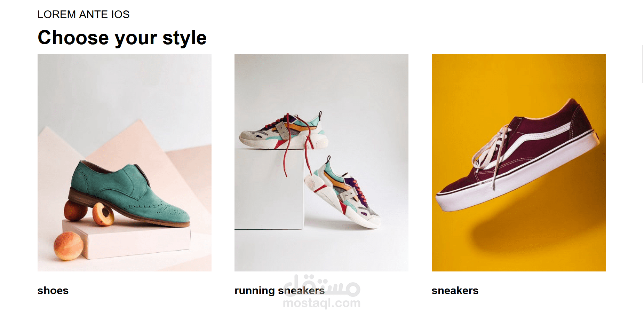
Task: Click the white sole of the maroon sneaker
Action: [x=515, y=174]
